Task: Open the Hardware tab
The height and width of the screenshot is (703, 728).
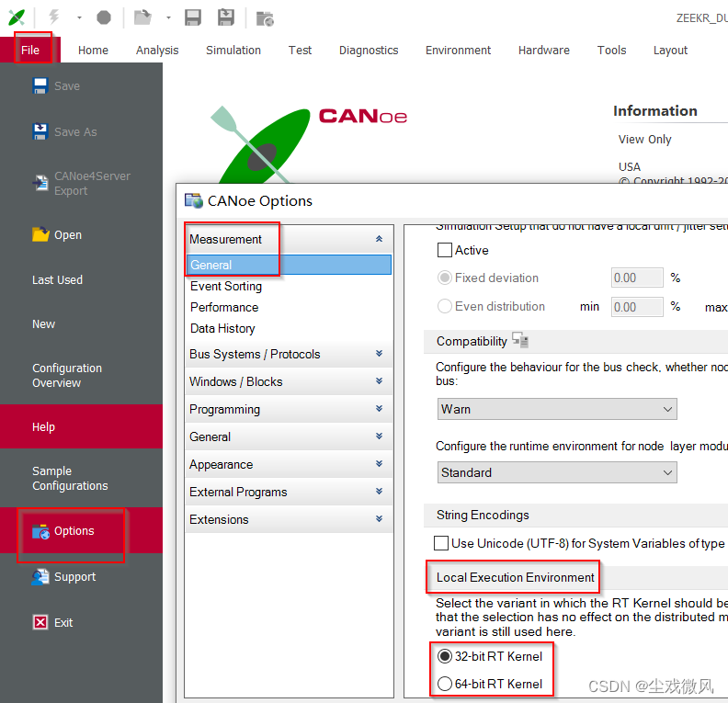Action: [x=543, y=51]
